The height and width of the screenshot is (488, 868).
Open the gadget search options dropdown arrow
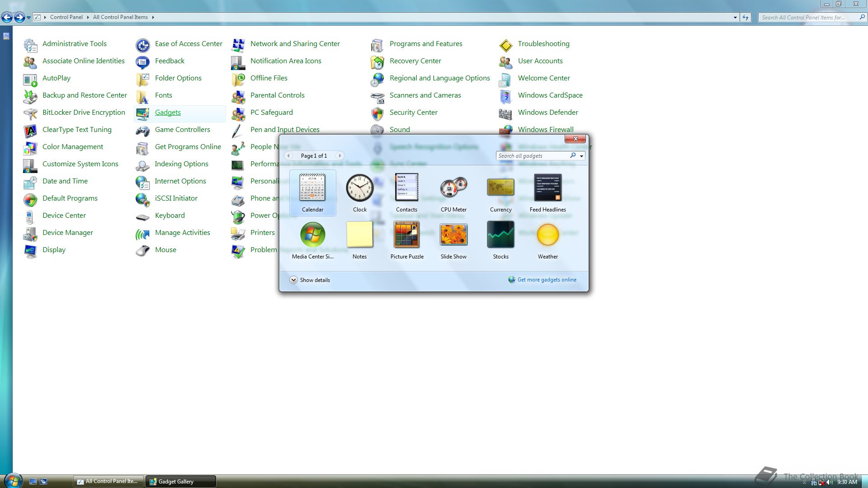pyautogui.click(x=582, y=156)
